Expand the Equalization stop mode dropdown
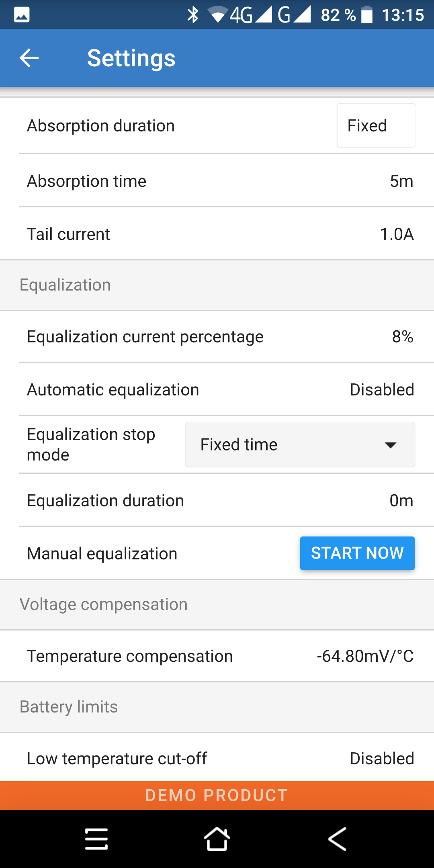Image resolution: width=434 pixels, height=868 pixels. 300,445
